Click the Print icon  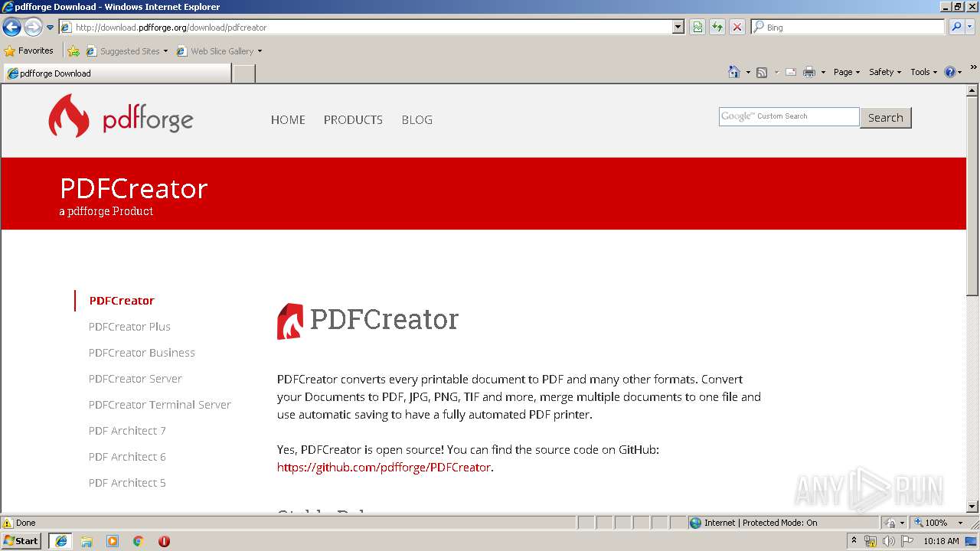pyautogui.click(x=809, y=72)
